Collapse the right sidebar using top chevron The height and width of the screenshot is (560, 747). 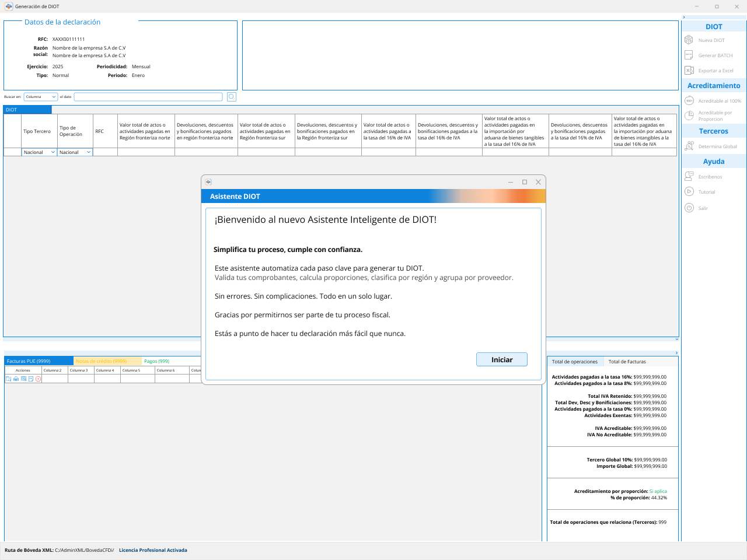tap(684, 17)
